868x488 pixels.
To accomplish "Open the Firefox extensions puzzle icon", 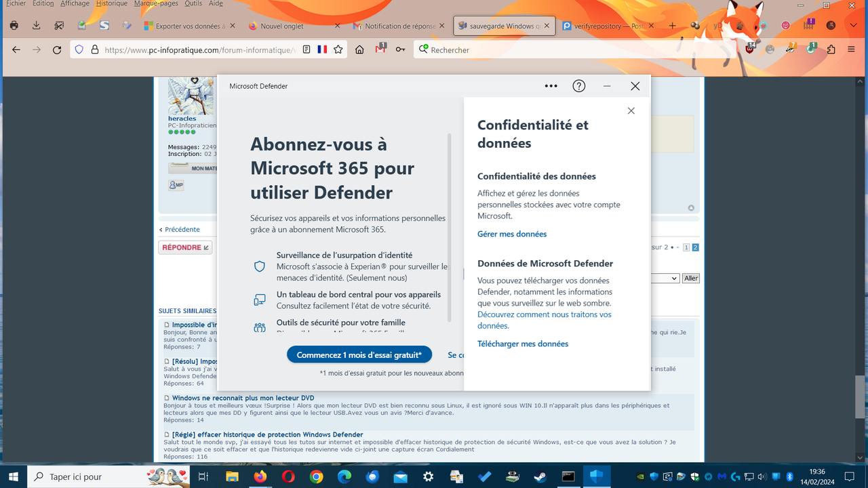I will 831,49.
